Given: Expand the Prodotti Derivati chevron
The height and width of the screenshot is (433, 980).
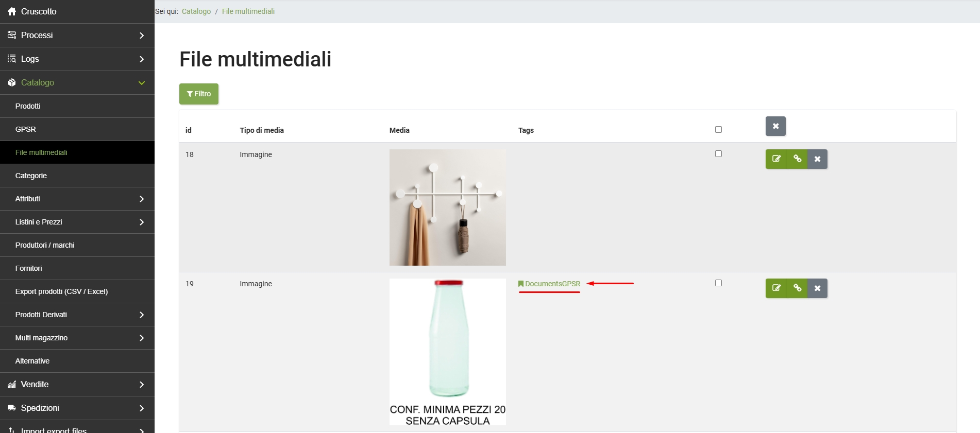Looking at the screenshot, I should [142, 315].
